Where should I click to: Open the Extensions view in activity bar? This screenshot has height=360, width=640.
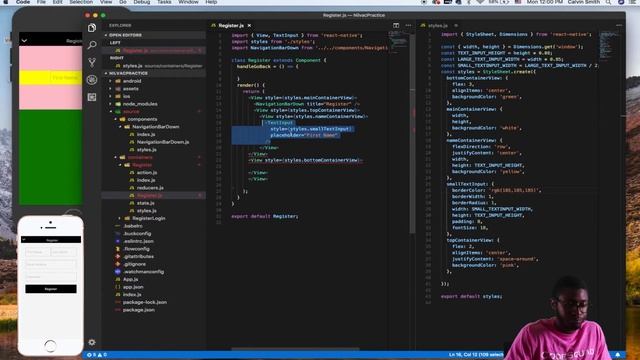click(92, 97)
